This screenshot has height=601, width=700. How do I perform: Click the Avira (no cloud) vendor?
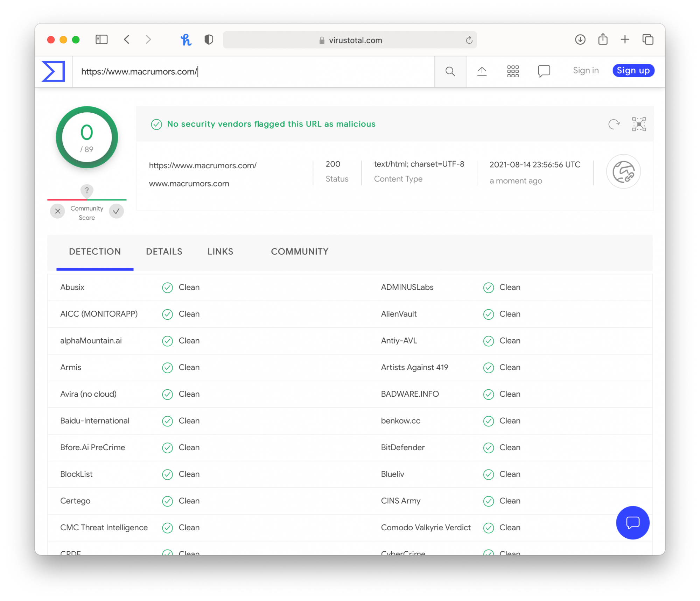tap(88, 394)
